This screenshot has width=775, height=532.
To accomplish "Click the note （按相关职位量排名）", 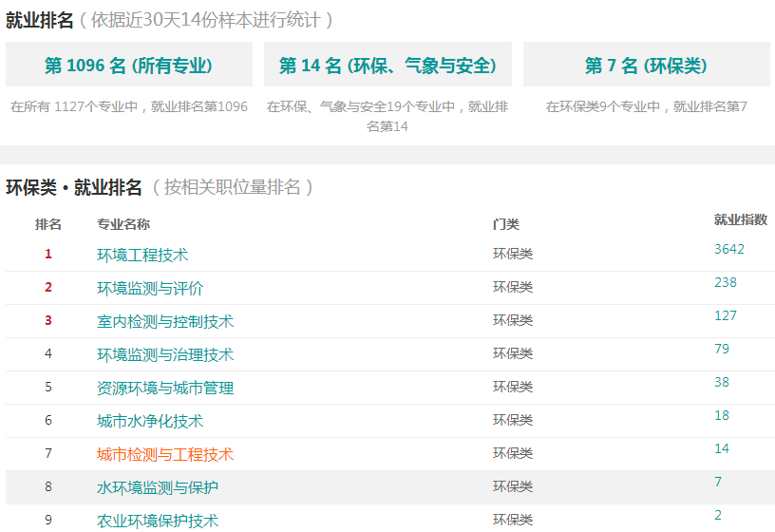I will (233, 187).
